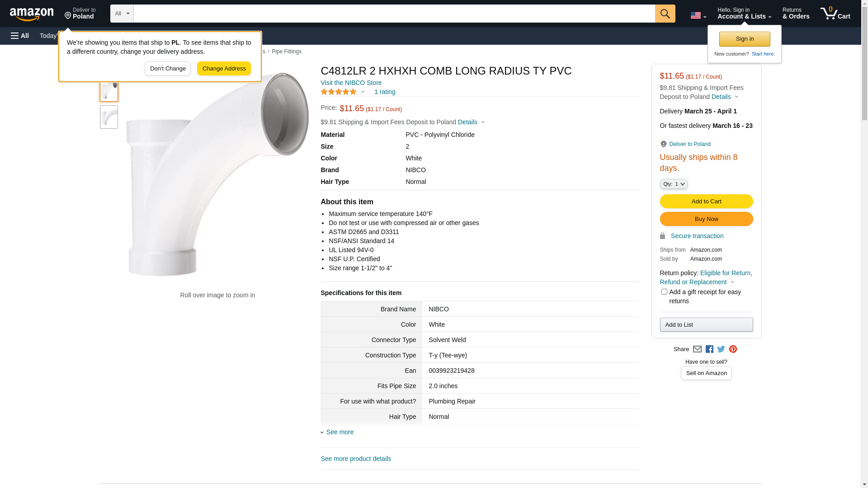Screen dimensions: 868x488
Task: Visit the NIBCO Store link
Action: [351, 83]
